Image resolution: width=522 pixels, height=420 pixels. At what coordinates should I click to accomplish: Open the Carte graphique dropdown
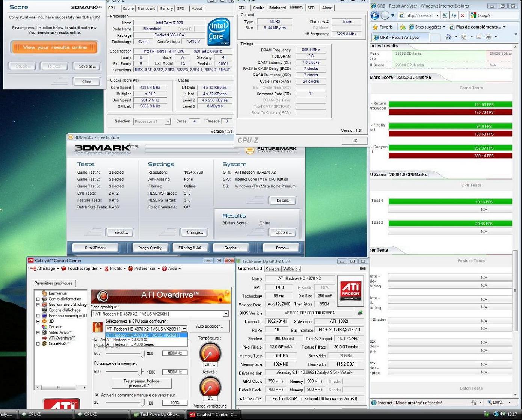(225, 314)
